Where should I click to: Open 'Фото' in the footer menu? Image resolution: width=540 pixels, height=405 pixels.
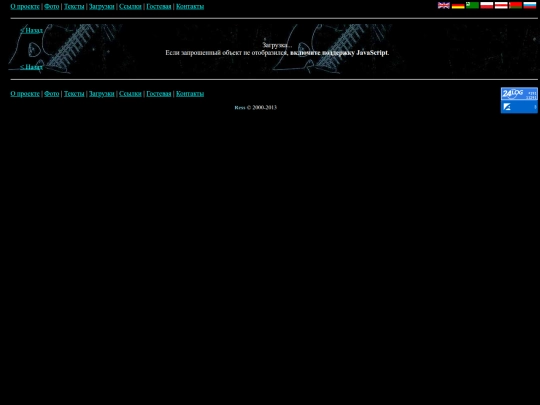point(52,94)
